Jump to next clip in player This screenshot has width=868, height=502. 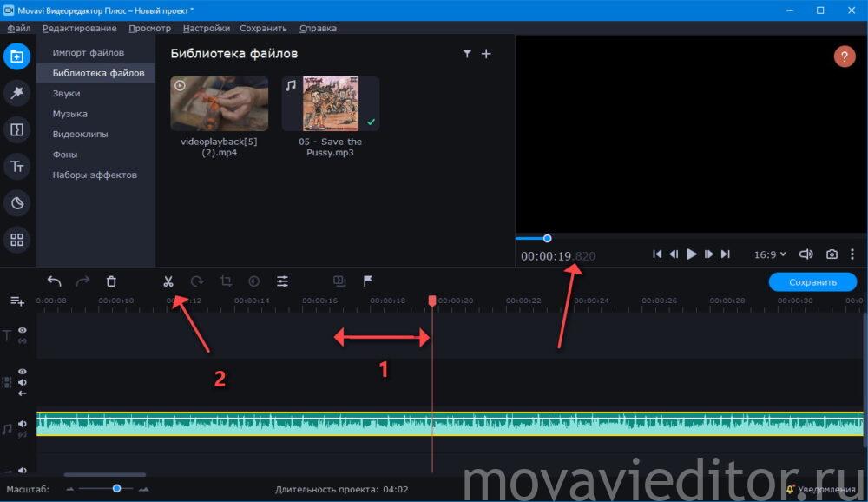(725, 254)
